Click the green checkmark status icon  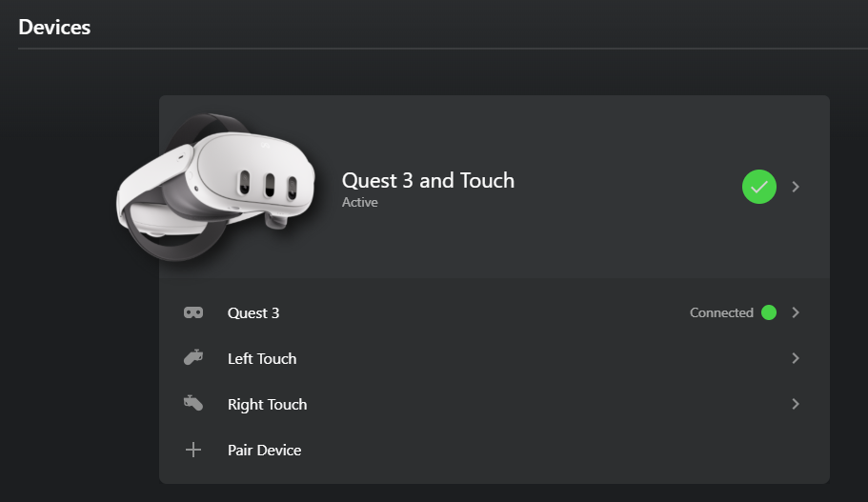(x=759, y=187)
